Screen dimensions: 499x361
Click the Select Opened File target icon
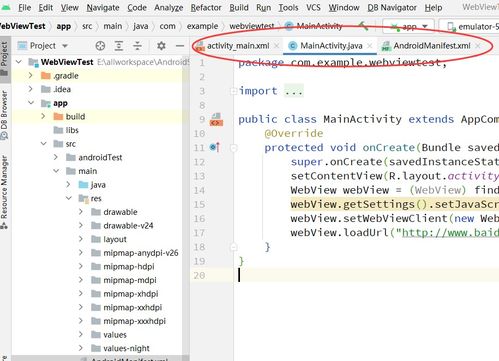(100, 46)
